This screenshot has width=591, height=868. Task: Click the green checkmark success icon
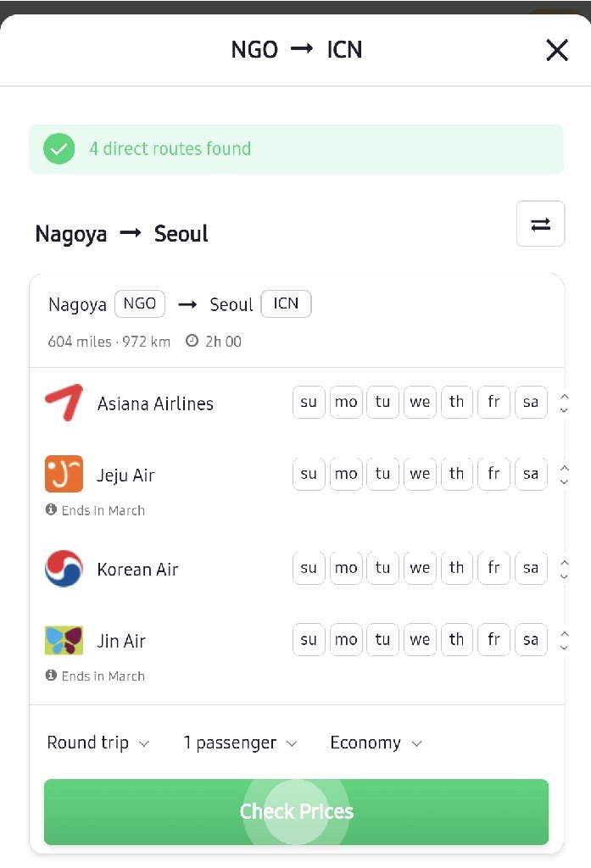tap(59, 149)
